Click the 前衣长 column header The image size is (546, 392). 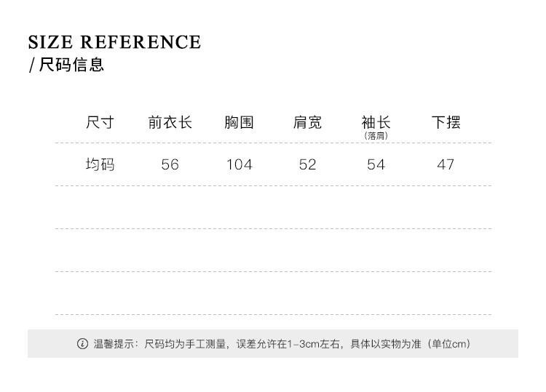click(170, 122)
